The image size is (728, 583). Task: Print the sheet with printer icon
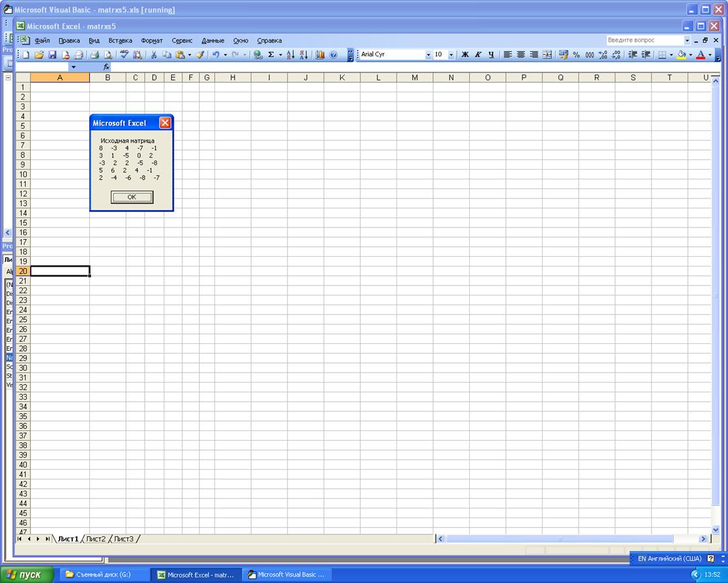95,55
